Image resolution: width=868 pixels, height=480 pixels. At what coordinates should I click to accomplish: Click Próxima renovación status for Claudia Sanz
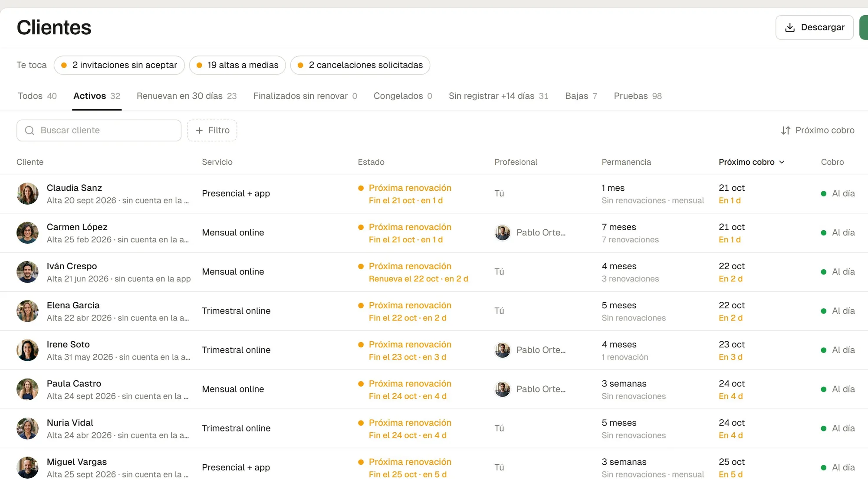click(x=410, y=188)
